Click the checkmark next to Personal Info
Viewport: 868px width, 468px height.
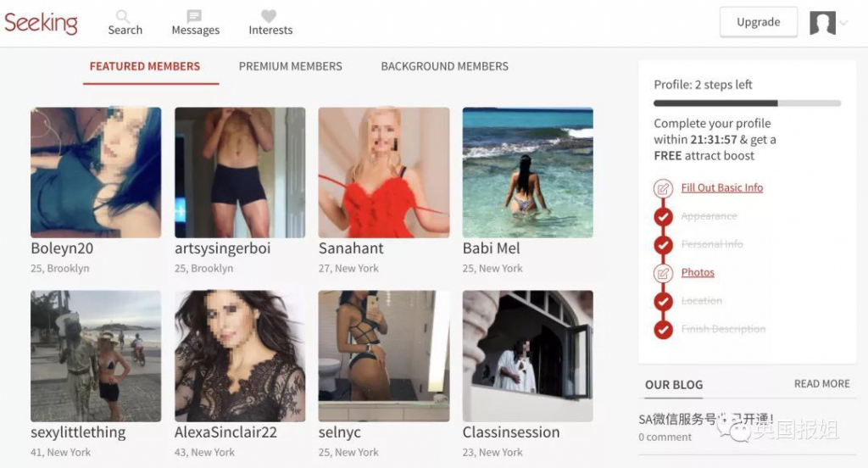(x=663, y=245)
